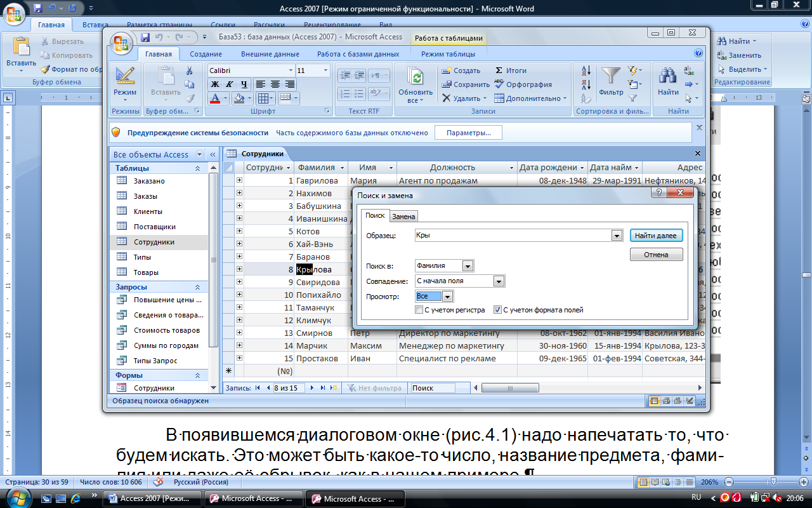The height and width of the screenshot is (508, 812).
Task: Toggle С учетом формата полей checkbox
Action: 497,310
